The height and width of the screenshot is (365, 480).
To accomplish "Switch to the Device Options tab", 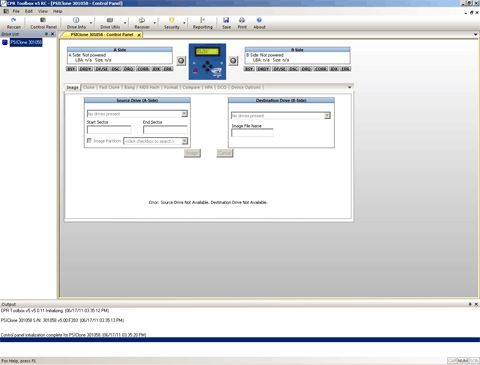I will (x=246, y=87).
